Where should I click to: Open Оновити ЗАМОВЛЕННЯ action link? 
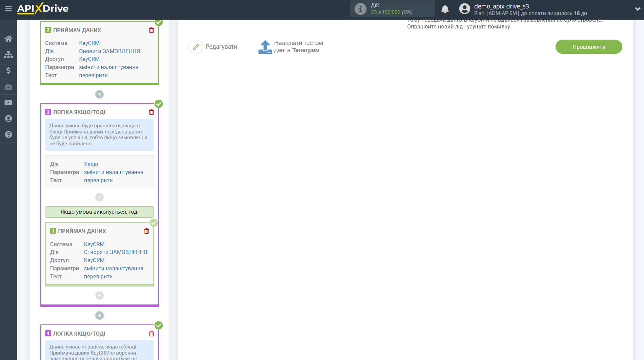pos(109,51)
